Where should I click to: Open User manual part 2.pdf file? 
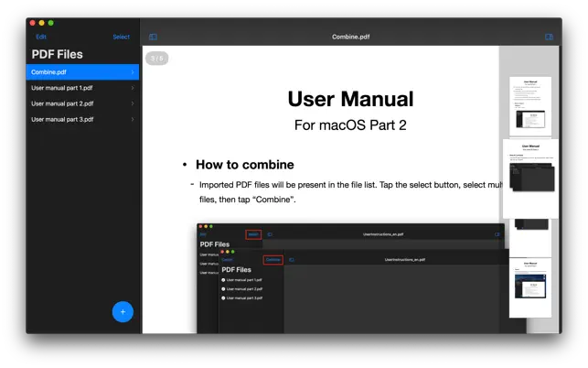pyautogui.click(x=82, y=103)
